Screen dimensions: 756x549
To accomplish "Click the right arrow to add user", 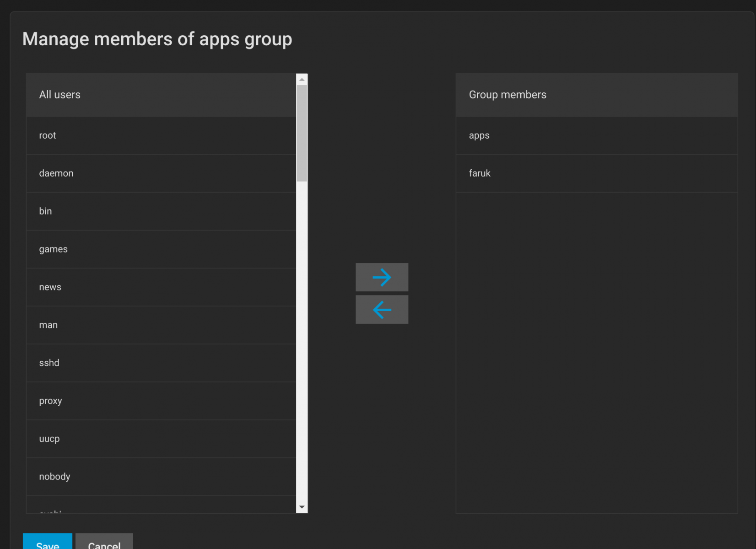I will tap(382, 277).
